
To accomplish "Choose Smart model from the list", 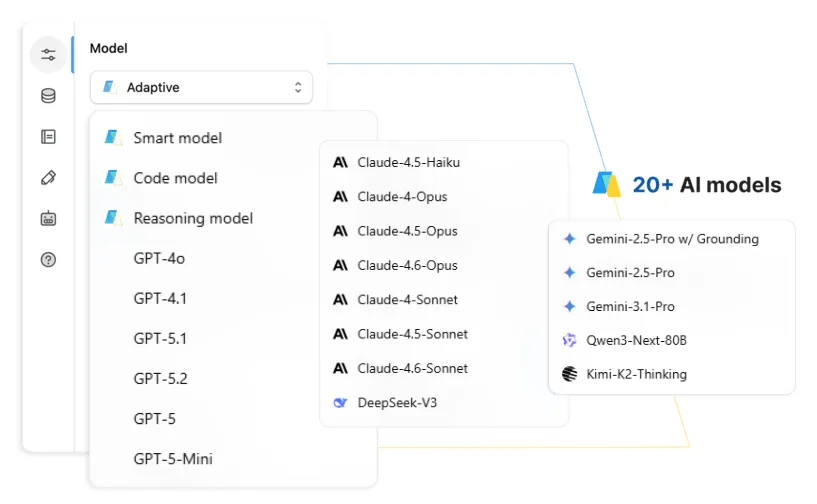I will [x=177, y=138].
